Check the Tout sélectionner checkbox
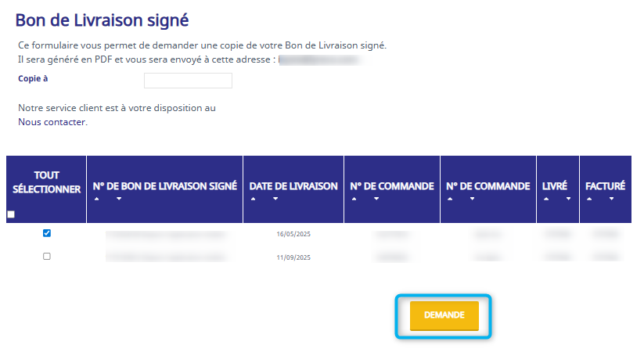This screenshot has width=644, height=356. click(11, 214)
